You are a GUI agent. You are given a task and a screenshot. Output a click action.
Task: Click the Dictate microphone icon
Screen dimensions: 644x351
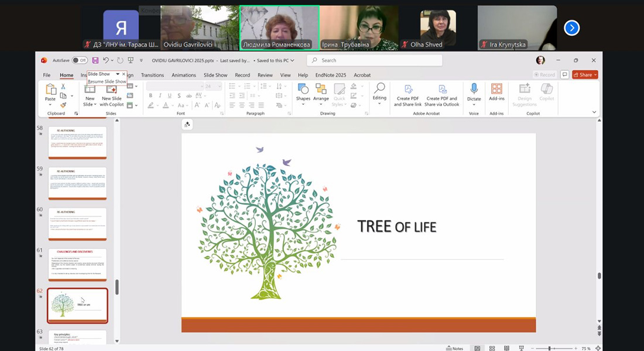coord(474,92)
